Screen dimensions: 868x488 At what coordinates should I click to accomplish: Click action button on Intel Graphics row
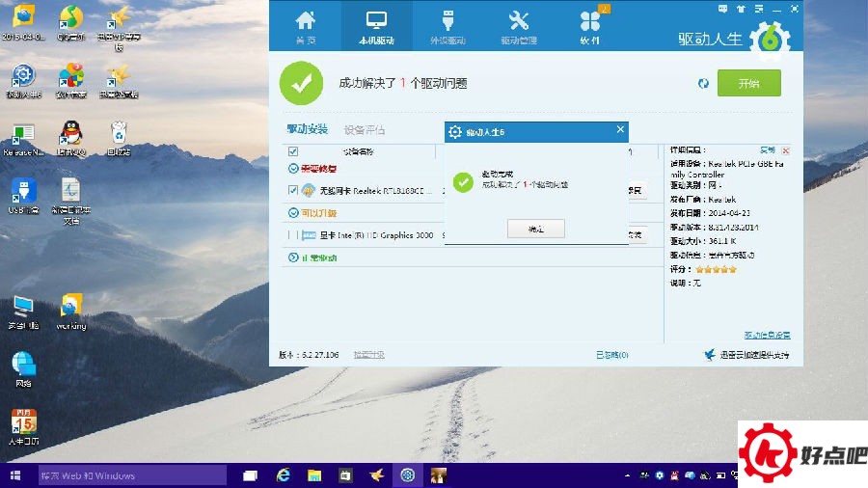[x=636, y=235]
